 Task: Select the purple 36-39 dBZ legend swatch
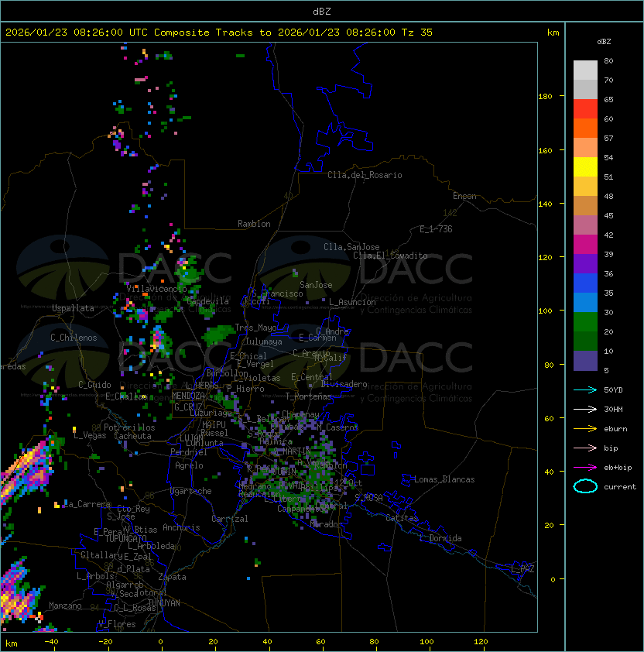point(585,263)
